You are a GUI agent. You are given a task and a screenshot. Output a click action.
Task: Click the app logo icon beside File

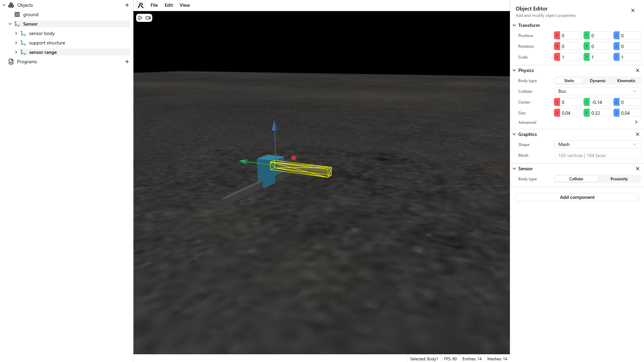coord(141,5)
